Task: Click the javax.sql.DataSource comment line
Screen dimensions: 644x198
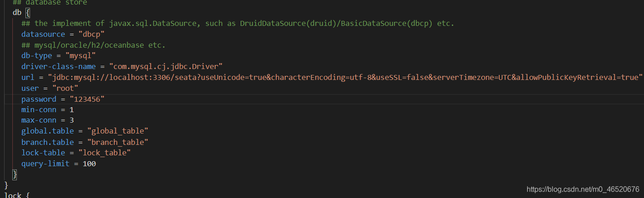Action: [237, 24]
